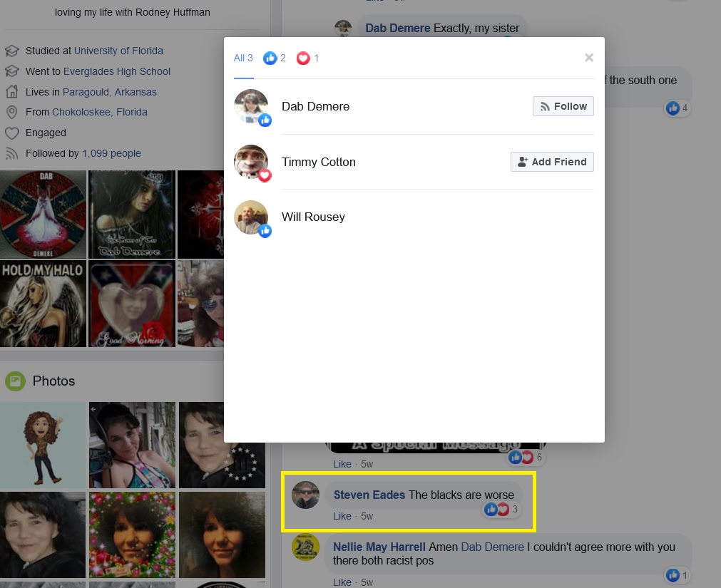Click the graduation cap icon beside Everglades High School
This screenshot has width=721, height=588.
point(12,71)
